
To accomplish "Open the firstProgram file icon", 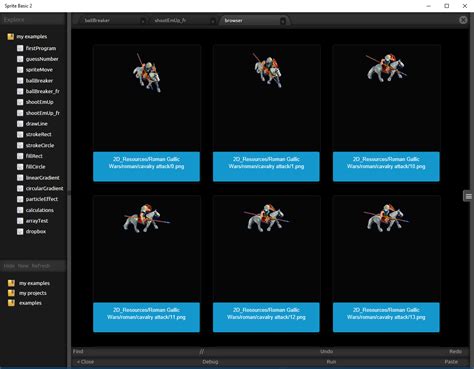I will tap(20, 48).
